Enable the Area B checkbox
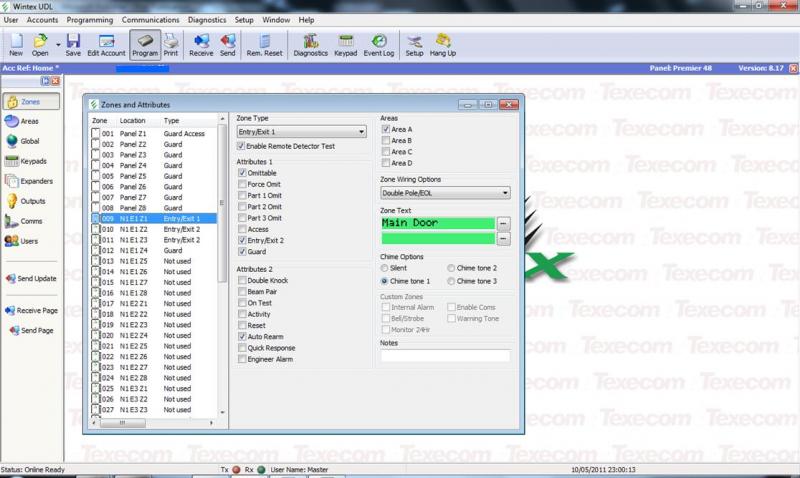The image size is (800, 478). (386, 141)
